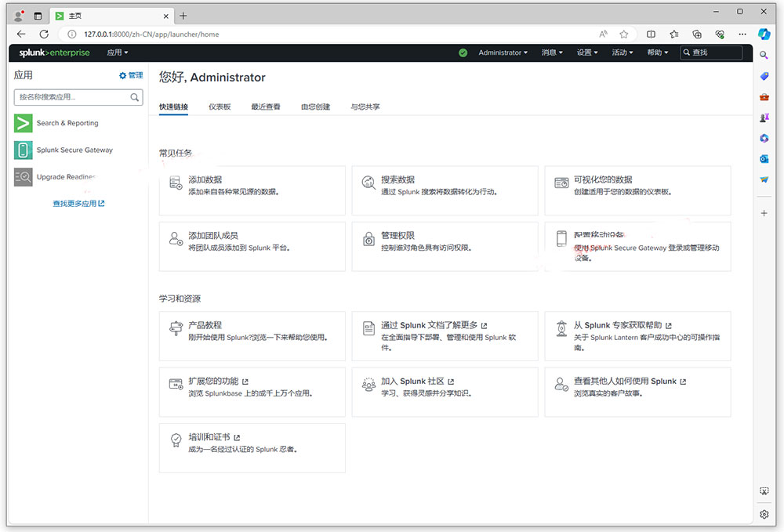Click the 添加团队成员 card icon
Viewport: 784px width, 532px height.
[176, 238]
